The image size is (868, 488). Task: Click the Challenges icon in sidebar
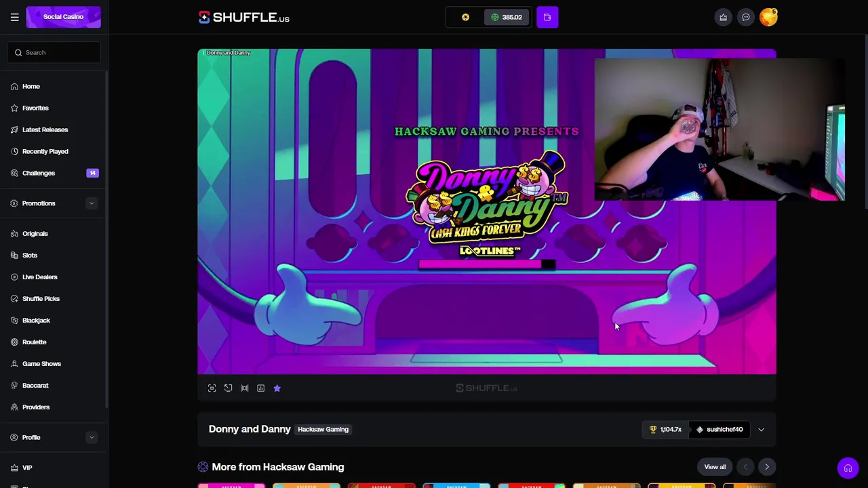click(x=14, y=173)
